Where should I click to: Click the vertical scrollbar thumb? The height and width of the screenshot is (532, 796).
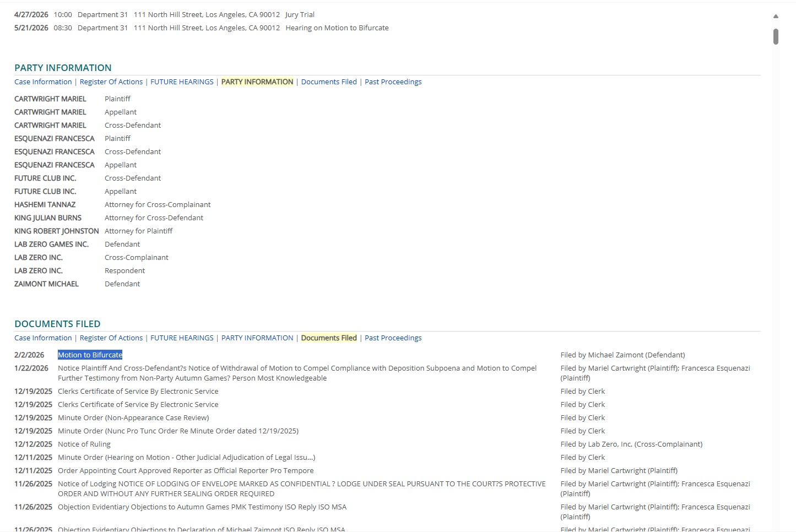click(776, 36)
